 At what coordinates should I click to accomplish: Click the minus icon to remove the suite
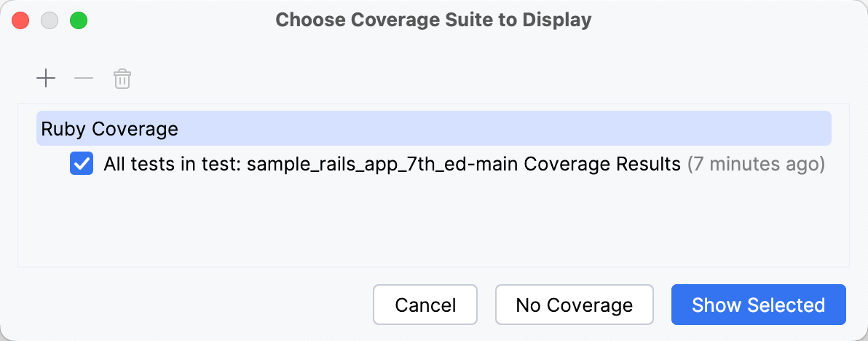pyautogui.click(x=84, y=79)
